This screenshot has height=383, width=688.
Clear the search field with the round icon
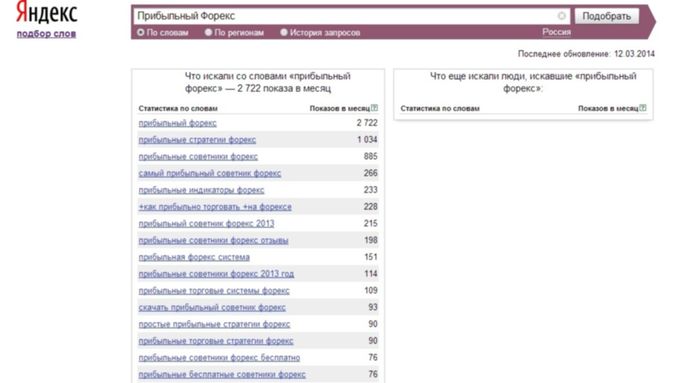561,16
